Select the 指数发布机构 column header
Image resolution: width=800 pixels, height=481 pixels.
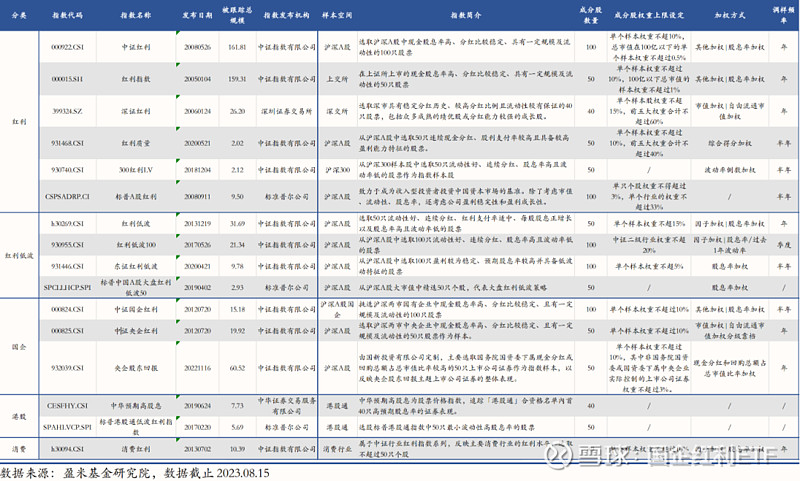[286, 15]
